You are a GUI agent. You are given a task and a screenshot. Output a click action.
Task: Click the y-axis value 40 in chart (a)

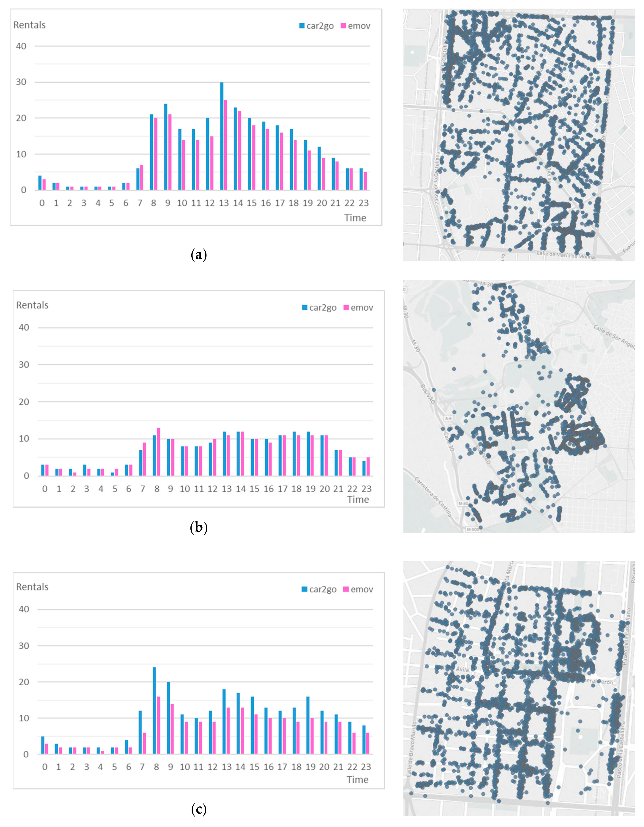pyautogui.click(x=21, y=46)
